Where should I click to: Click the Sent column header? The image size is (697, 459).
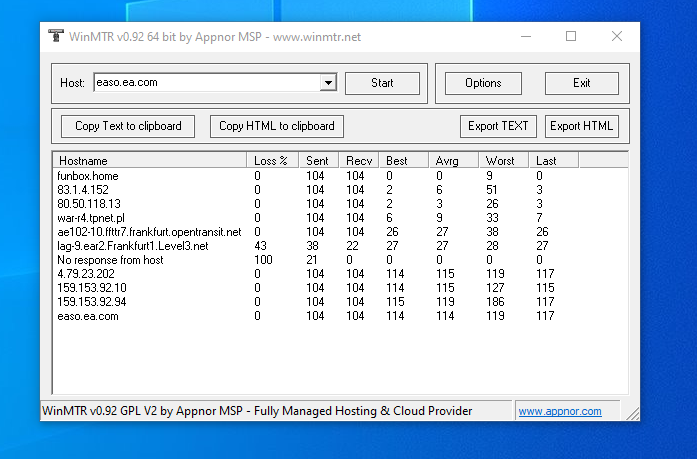tap(319, 160)
